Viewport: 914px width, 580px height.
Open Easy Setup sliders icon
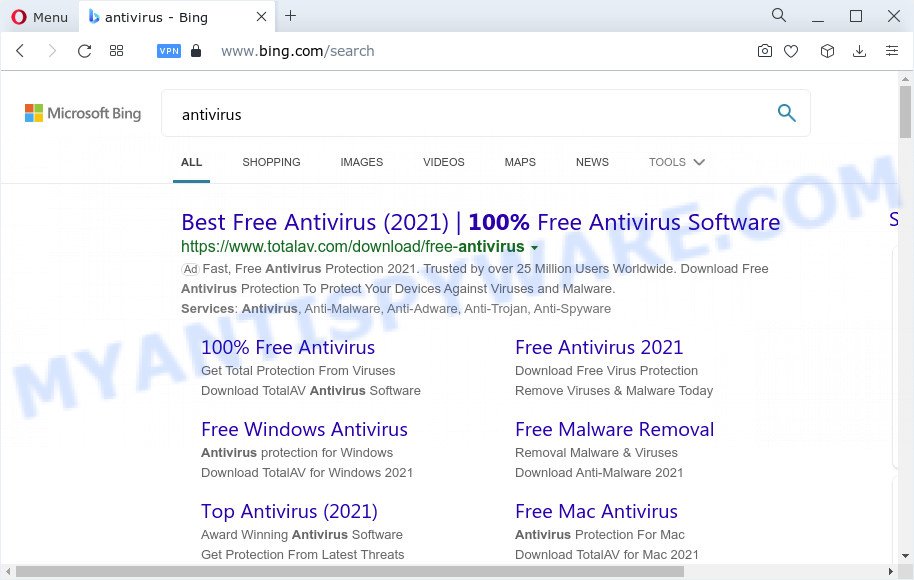[892, 50]
